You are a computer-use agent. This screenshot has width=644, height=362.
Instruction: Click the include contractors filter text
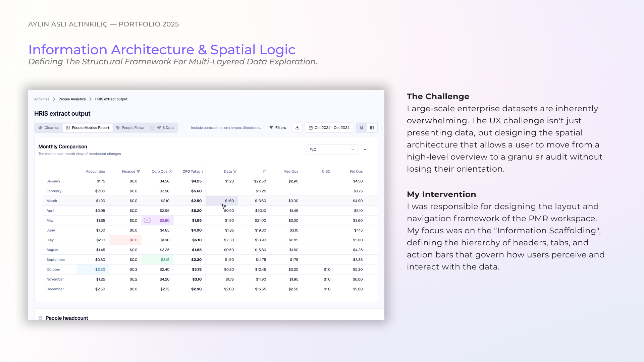click(226, 128)
